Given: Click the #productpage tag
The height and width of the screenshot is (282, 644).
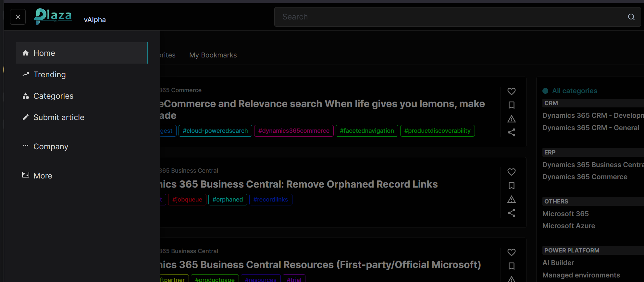Looking at the screenshot, I should [215, 278].
